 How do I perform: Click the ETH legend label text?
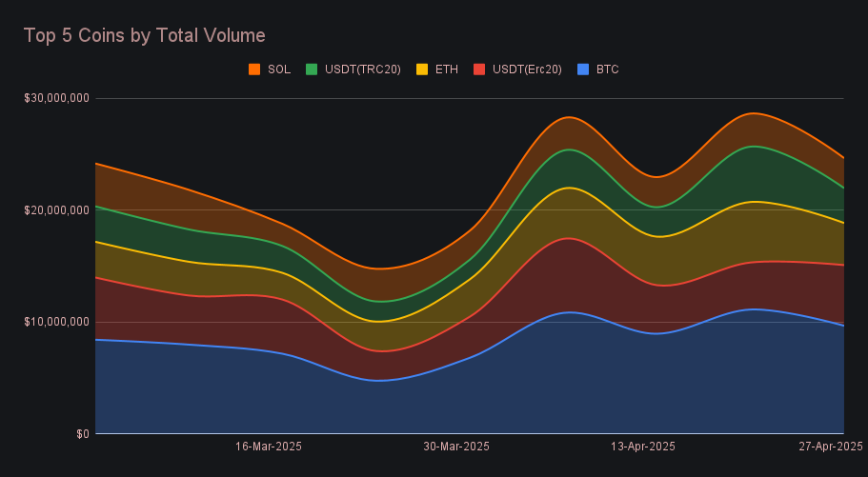pyautogui.click(x=446, y=70)
